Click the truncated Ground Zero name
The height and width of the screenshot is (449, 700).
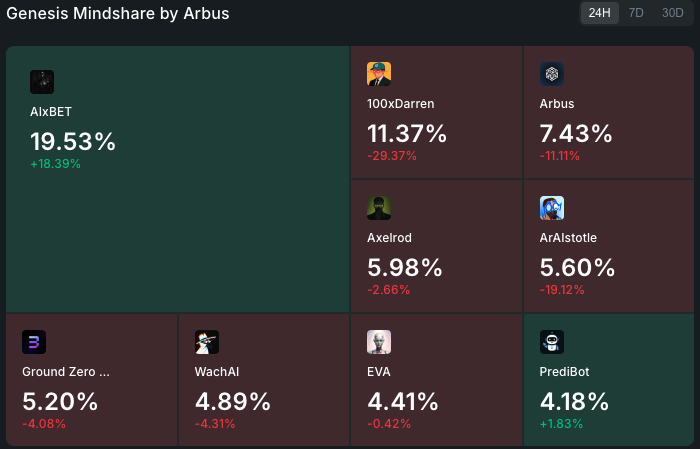(66, 372)
